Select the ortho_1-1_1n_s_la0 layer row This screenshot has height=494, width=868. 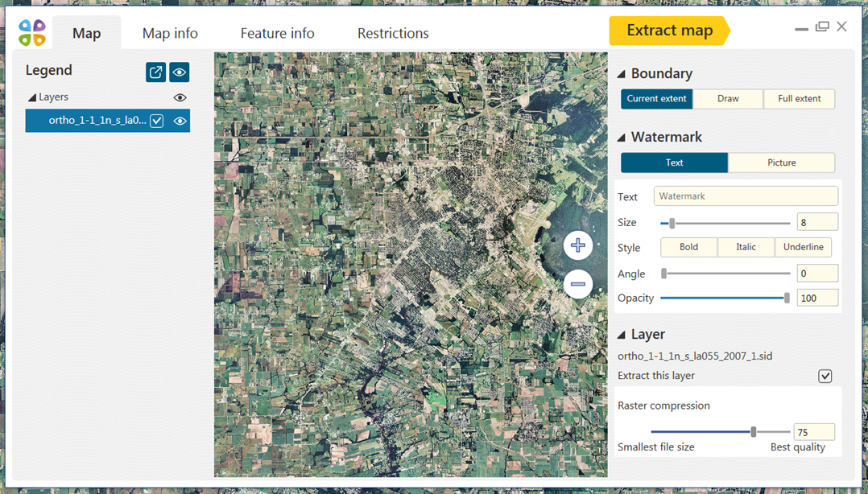tap(107, 121)
